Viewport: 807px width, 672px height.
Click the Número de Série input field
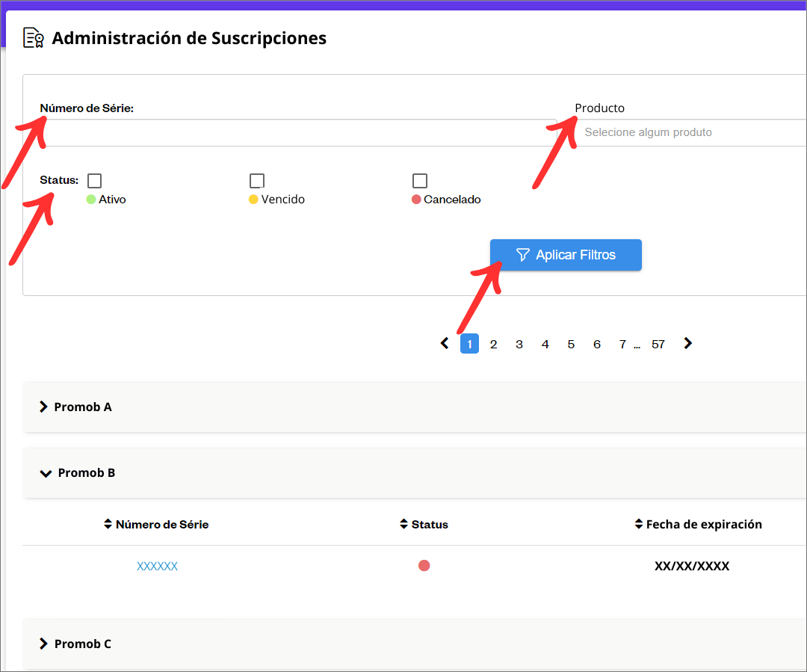(298, 133)
